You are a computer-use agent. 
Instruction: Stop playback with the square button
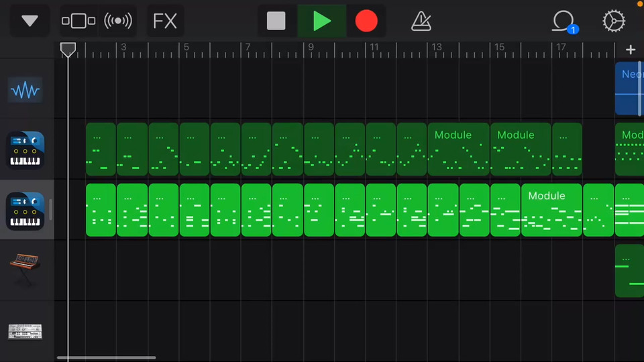[x=276, y=21]
